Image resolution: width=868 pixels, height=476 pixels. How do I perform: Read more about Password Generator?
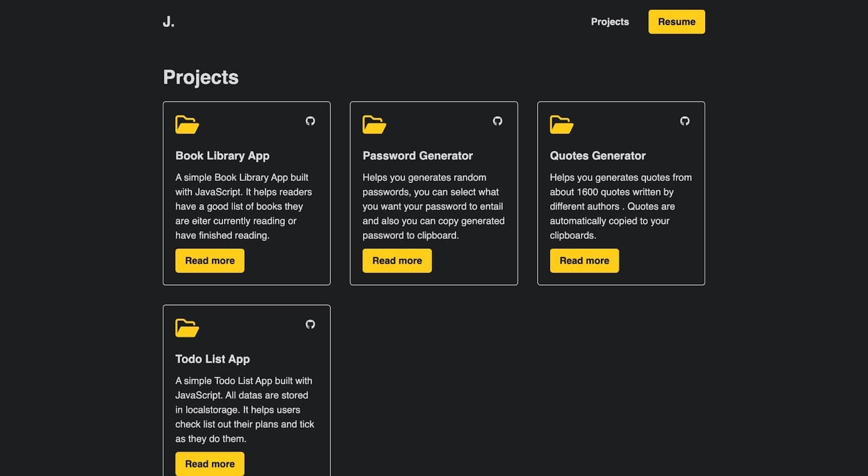tap(397, 261)
